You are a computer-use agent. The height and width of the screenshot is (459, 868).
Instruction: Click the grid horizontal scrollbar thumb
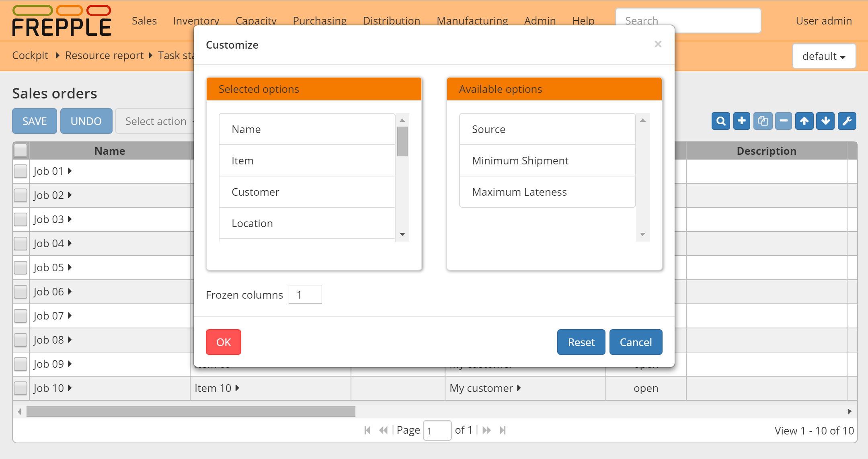pos(191,411)
